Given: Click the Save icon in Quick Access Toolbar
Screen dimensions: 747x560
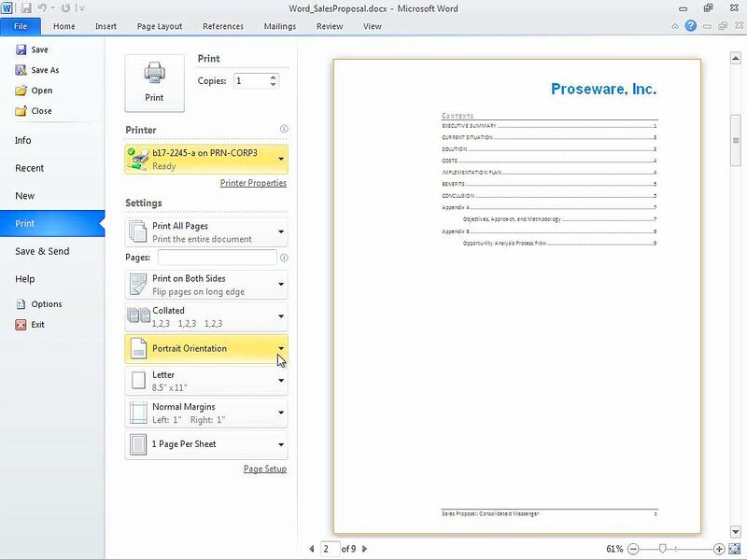Looking at the screenshot, I should (27, 7).
